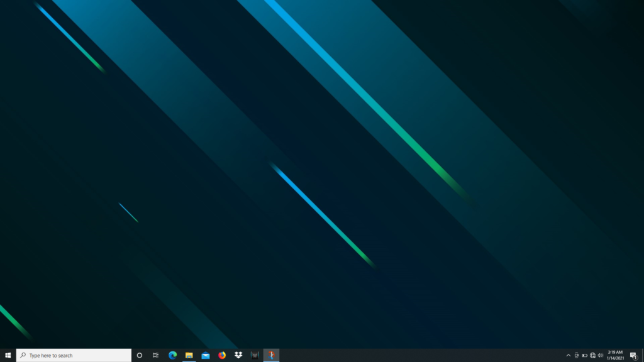Open the Predator app on the taskbar
Viewport: 644px width, 362px height.
(x=255, y=356)
